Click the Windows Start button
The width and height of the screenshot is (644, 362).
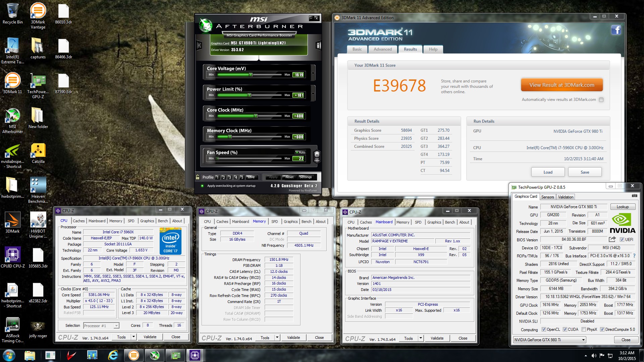(x=9, y=355)
